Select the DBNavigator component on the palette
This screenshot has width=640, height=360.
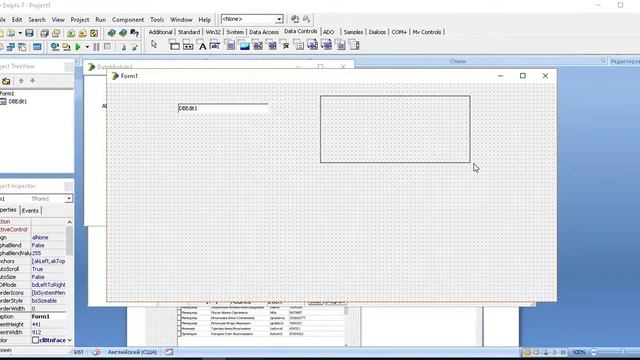(188, 45)
